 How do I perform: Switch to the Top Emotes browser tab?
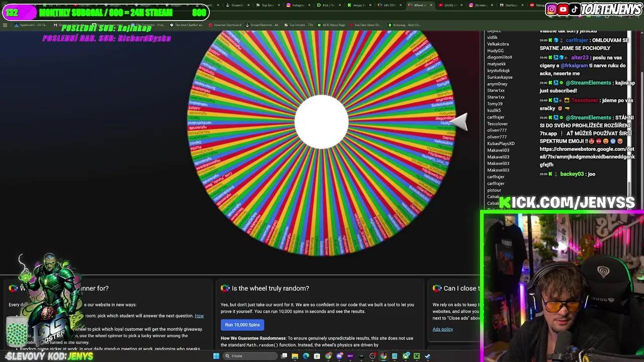(x=268, y=5)
